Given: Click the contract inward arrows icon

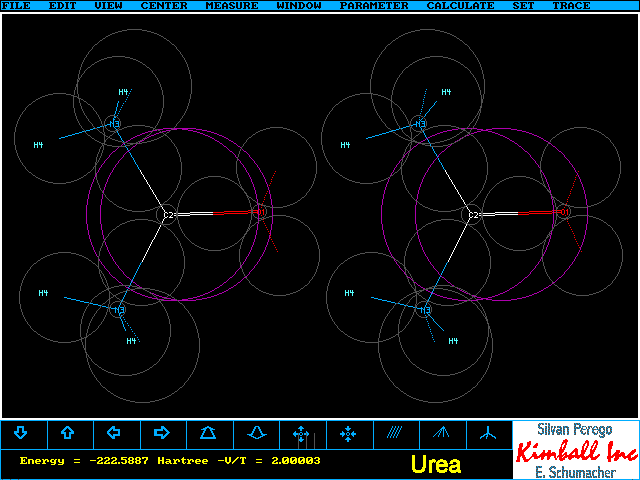Looking at the screenshot, I should (348, 434).
